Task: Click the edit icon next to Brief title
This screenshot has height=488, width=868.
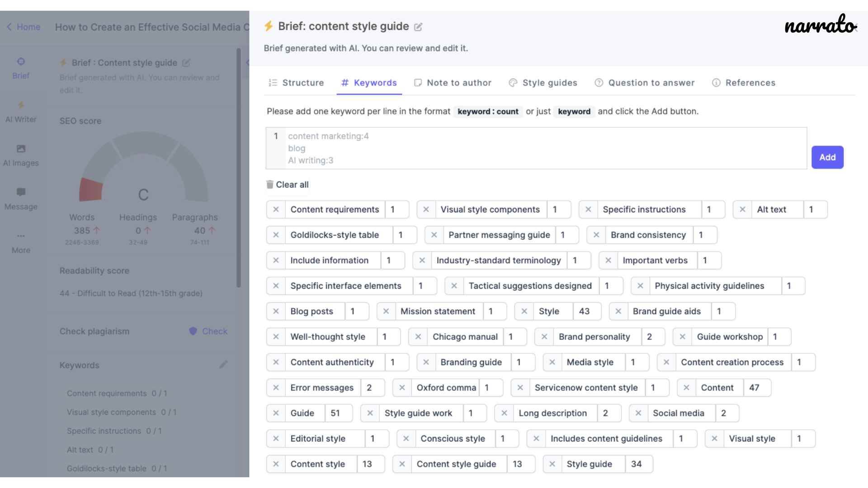Action: [419, 26]
